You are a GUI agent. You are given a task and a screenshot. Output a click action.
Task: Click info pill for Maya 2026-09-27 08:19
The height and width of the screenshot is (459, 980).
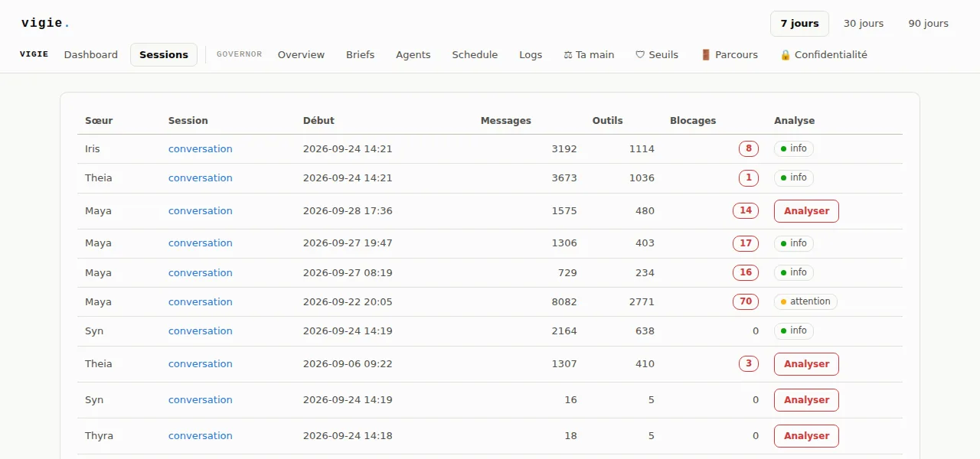[x=794, y=273]
